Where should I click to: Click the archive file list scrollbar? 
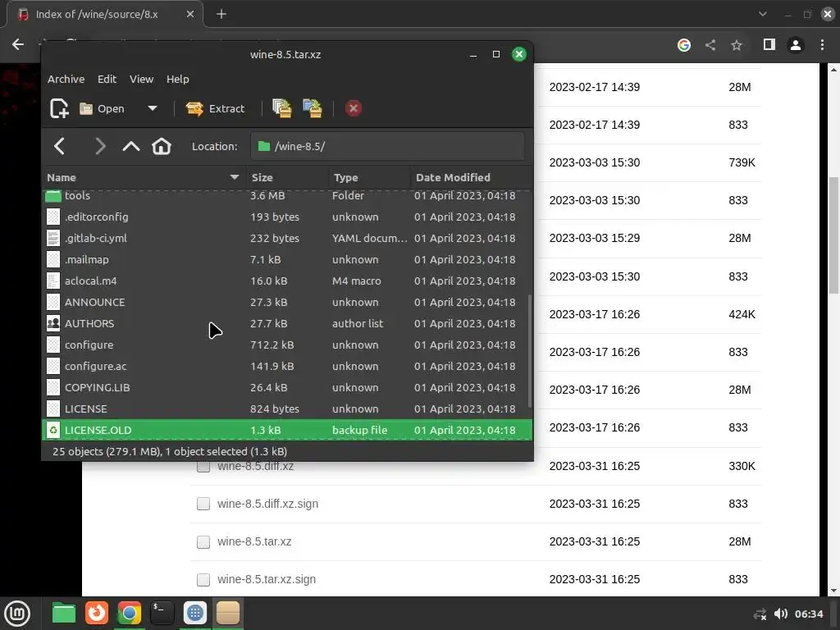pyautogui.click(x=529, y=351)
